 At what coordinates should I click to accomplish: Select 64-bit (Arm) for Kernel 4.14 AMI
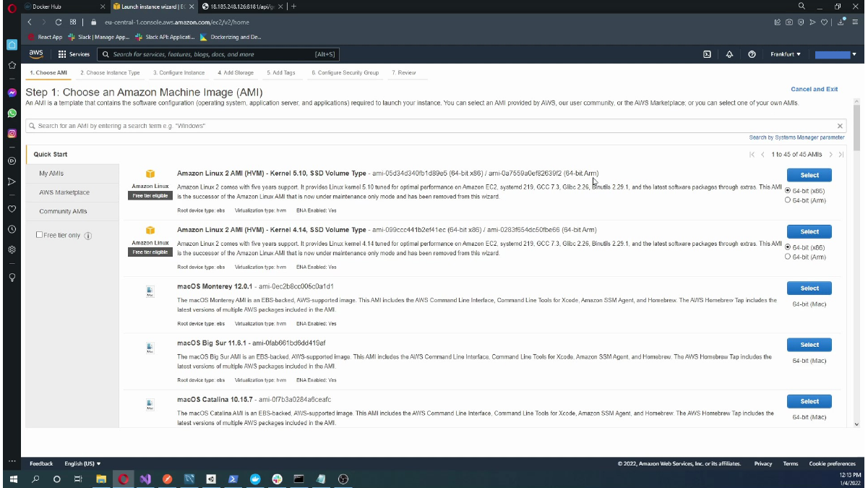[x=788, y=257]
